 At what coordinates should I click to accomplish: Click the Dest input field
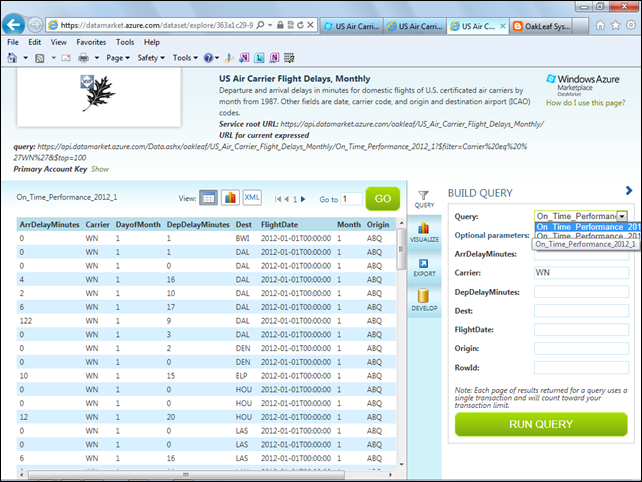581,311
